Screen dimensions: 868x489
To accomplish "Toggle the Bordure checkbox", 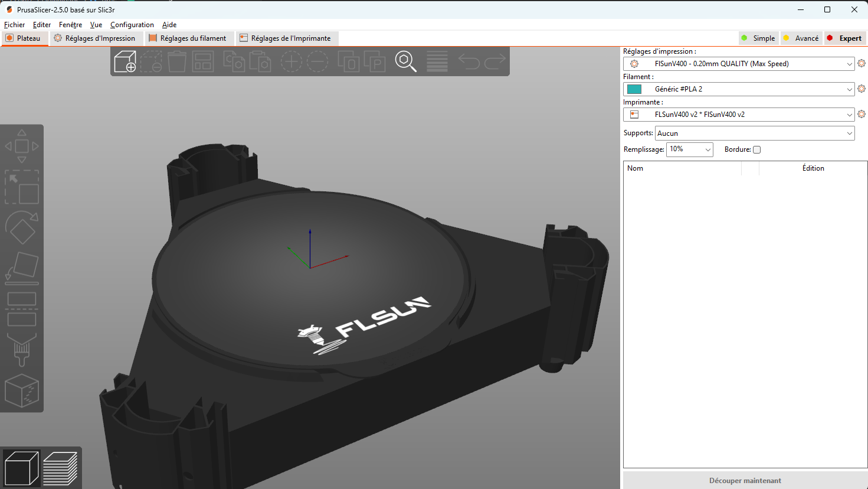I will (x=756, y=149).
